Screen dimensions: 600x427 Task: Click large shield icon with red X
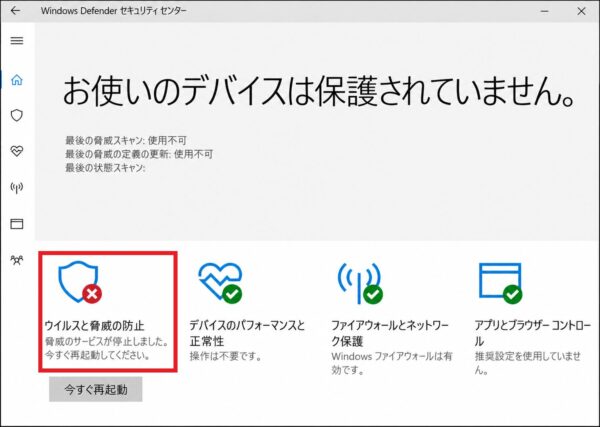click(x=80, y=282)
